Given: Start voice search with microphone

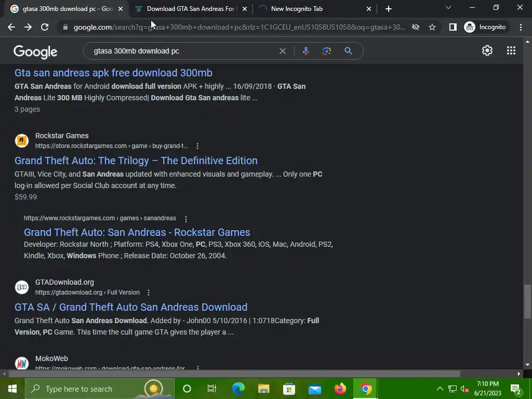Looking at the screenshot, I should tap(305, 51).
